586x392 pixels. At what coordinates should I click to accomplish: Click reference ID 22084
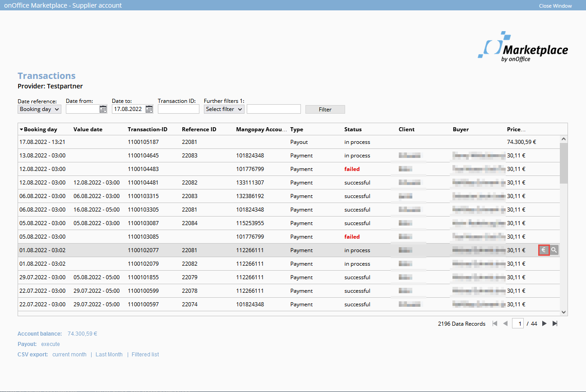click(189, 223)
